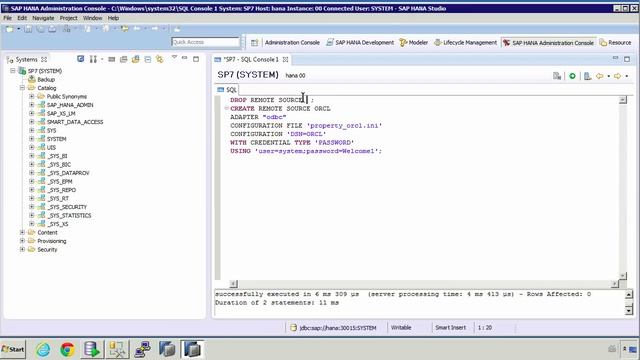640x360 pixels.
Task: Open the Edit menu
Action: point(22,18)
